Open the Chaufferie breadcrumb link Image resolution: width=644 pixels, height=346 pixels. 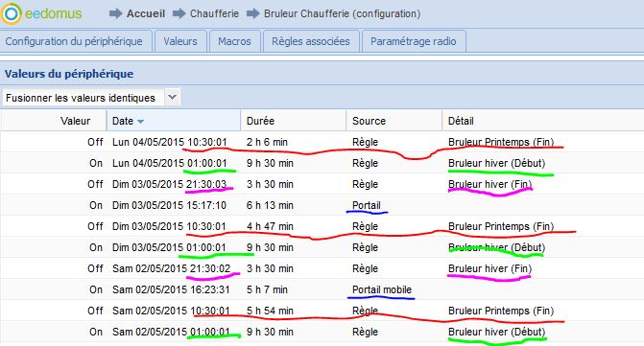point(214,13)
